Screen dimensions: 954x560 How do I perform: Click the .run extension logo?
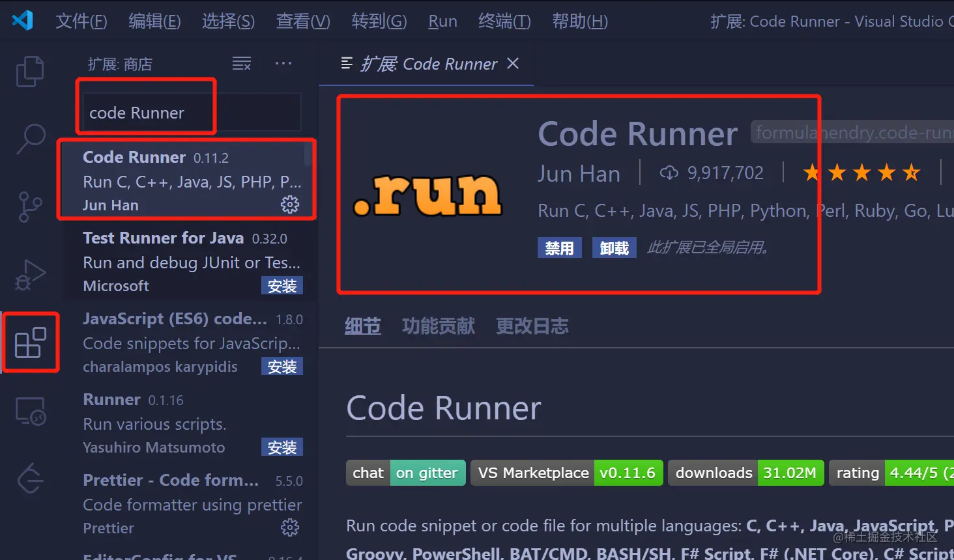427,195
